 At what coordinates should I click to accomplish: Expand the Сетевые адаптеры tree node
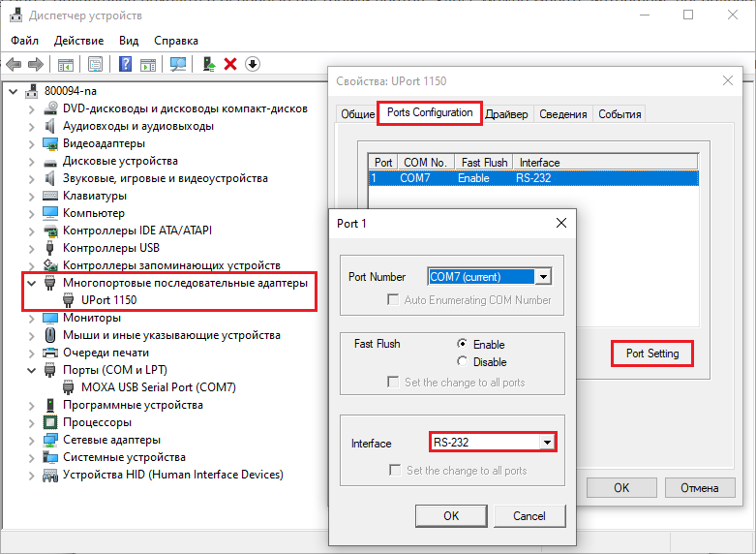(x=32, y=440)
